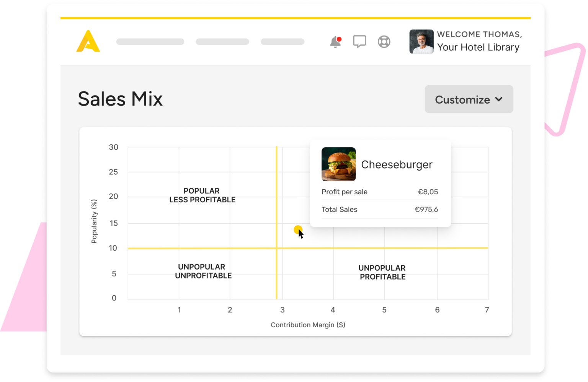Select the cheeseburger photo in the tooltip
The height and width of the screenshot is (382, 588).
(338, 164)
